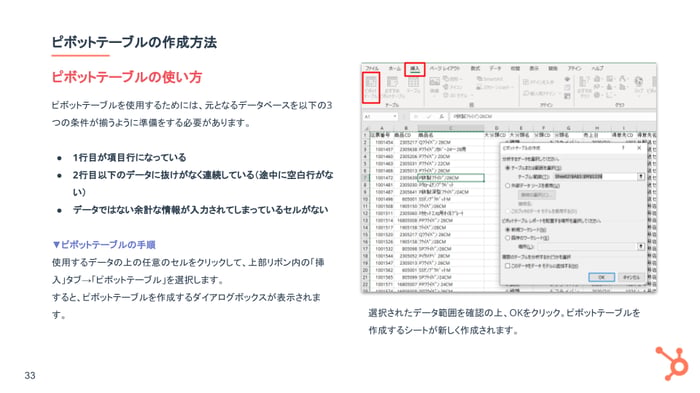Click page number 33
The width and height of the screenshot is (700, 393).
pyautogui.click(x=30, y=376)
